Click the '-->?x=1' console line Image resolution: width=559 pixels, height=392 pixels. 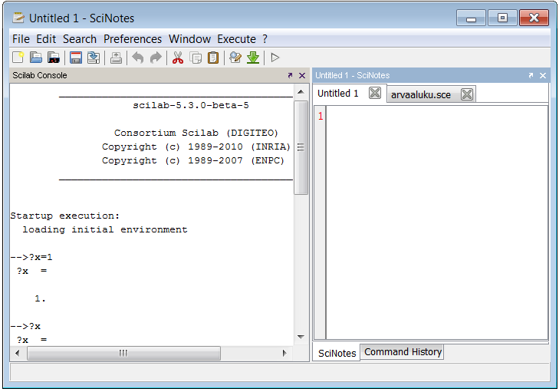31,257
